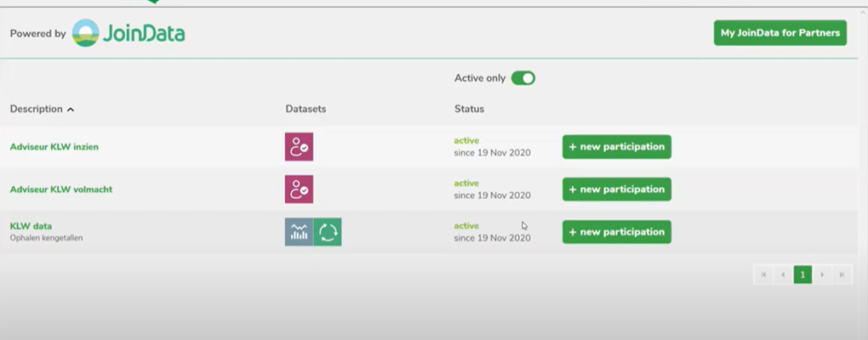The height and width of the screenshot is (340, 868).
Task: Select page 1 in pagination
Action: (x=802, y=275)
